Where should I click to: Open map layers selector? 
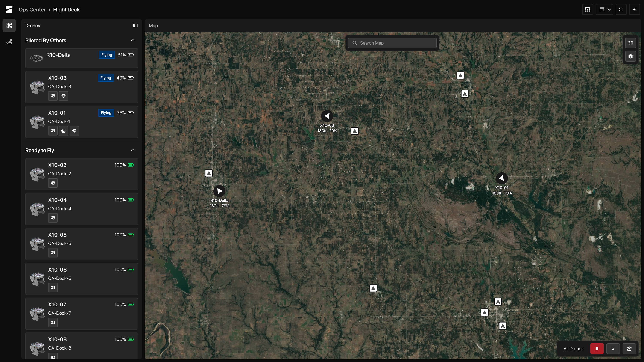(630, 56)
